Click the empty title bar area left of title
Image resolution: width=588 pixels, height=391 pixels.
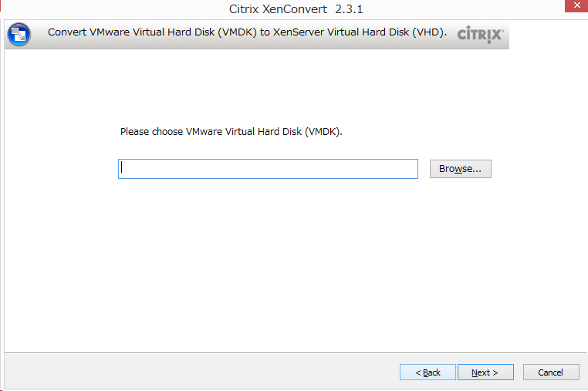(113, 9)
